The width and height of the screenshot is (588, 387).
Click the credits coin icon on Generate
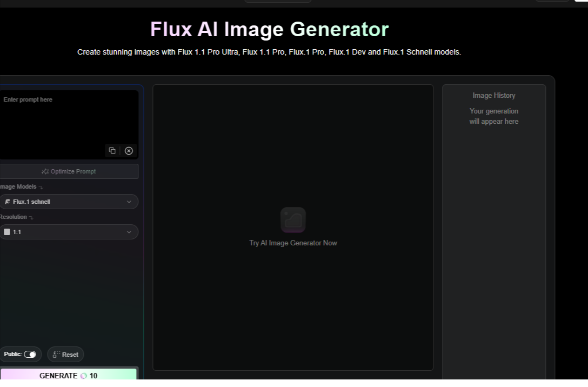83,375
